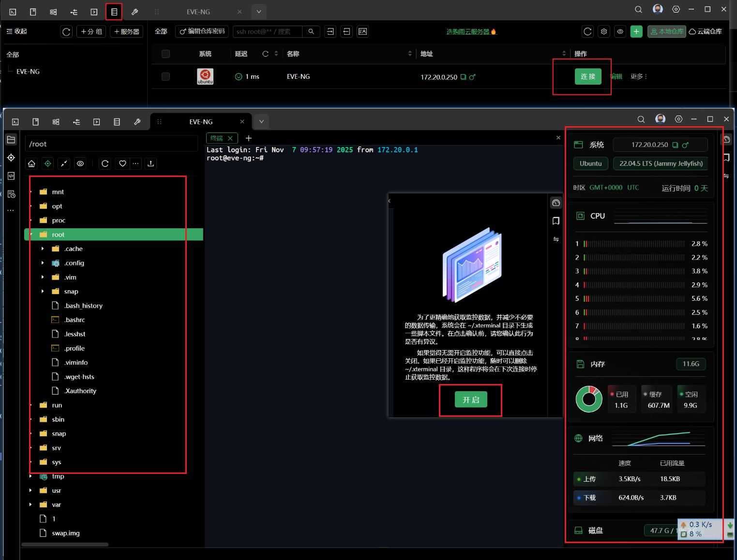This screenshot has height=560, width=737.
Task: Copy the IP 172.20.0.250 in the system panel
Action: [675, 145]
